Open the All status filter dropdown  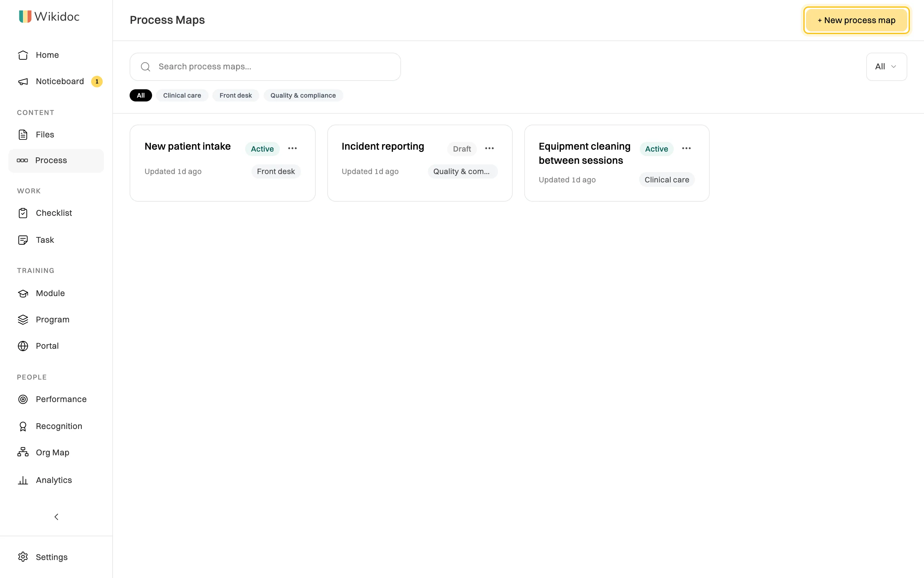(x=886, y=67)
